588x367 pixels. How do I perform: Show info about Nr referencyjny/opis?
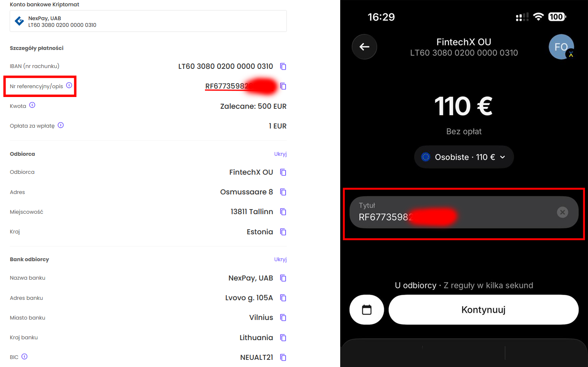69,85
